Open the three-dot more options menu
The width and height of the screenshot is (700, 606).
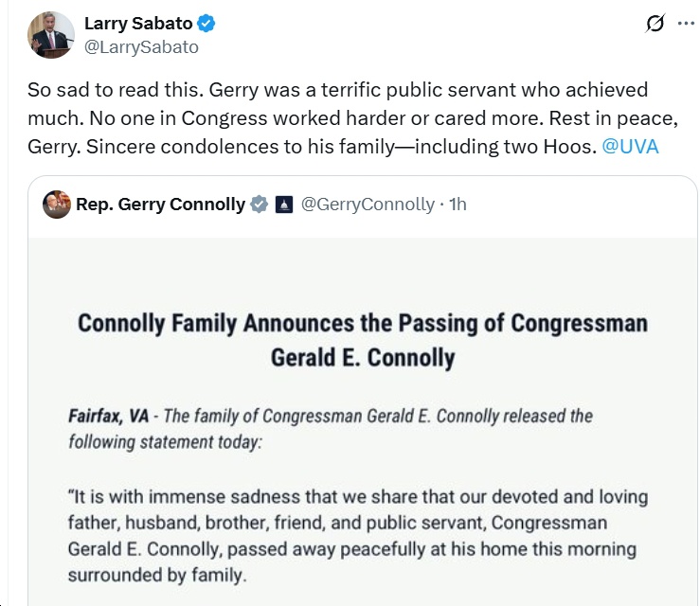click(686, 24)
